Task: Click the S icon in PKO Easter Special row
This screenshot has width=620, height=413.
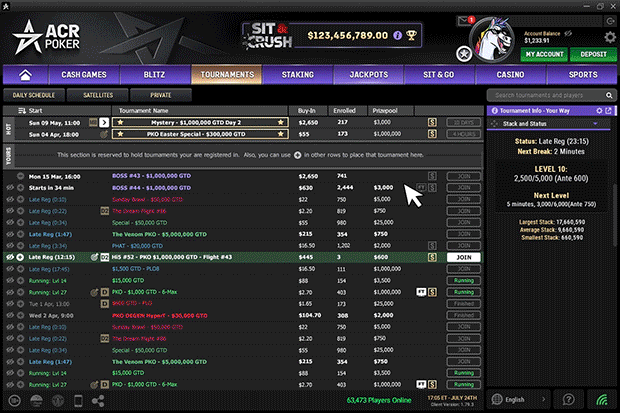Action: 432,134
